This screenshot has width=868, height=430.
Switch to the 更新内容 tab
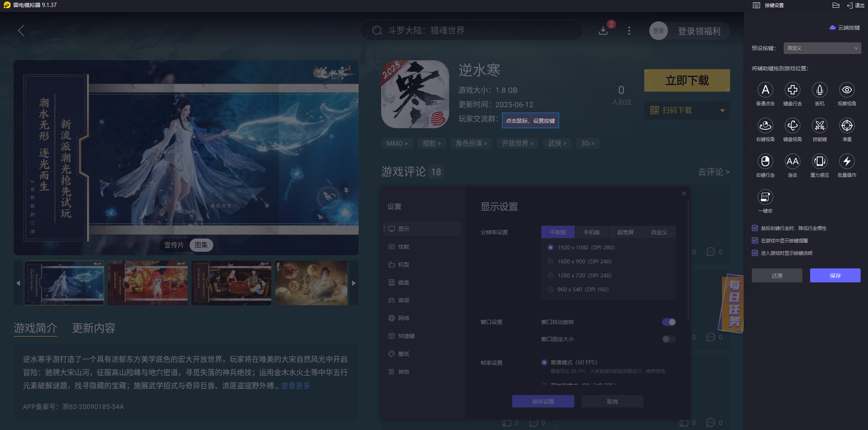pos(94,328)
